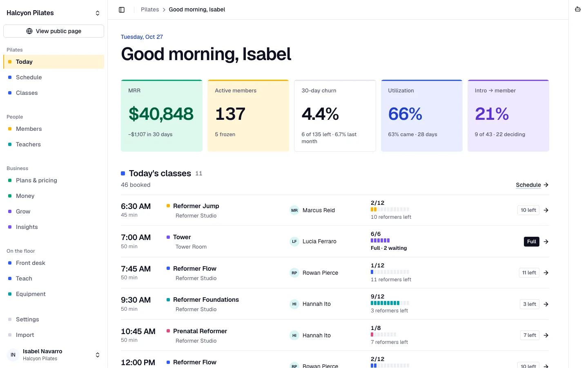The image size is (588, 368).
Task: Open Teachers in the sidebar
Action: [x=53, y=144]
